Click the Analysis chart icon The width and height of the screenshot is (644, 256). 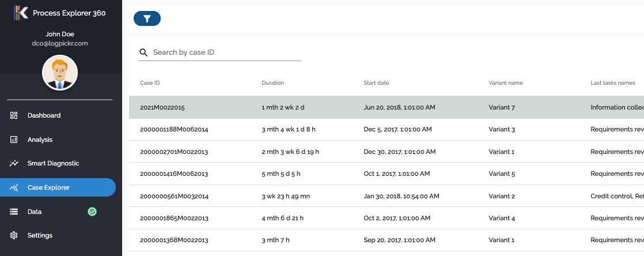click(14, 140)
